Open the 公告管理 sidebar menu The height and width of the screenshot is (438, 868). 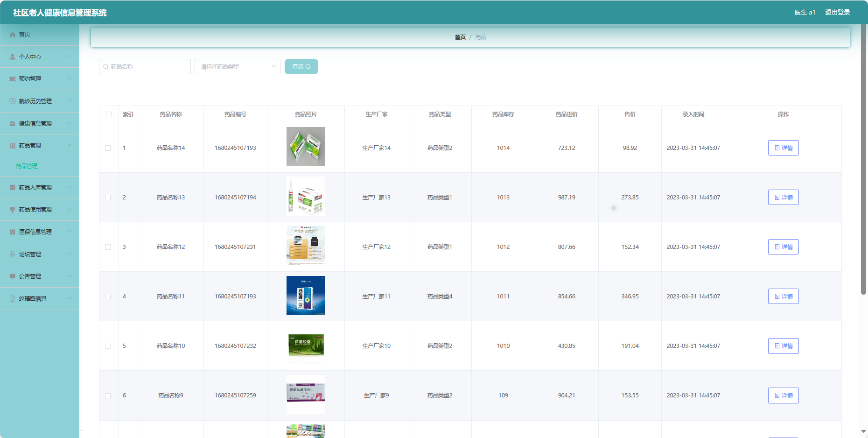coord(40,276)
